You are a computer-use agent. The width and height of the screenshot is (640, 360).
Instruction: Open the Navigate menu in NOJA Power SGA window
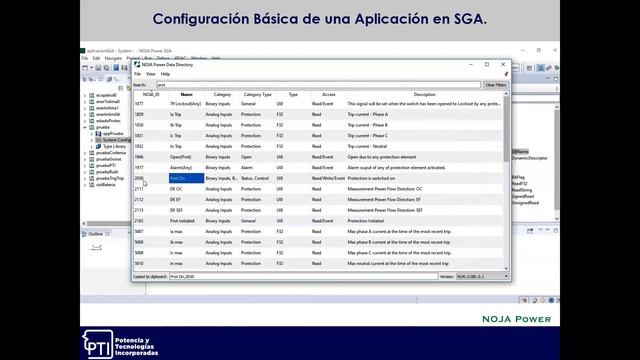(x=113, y=58)
